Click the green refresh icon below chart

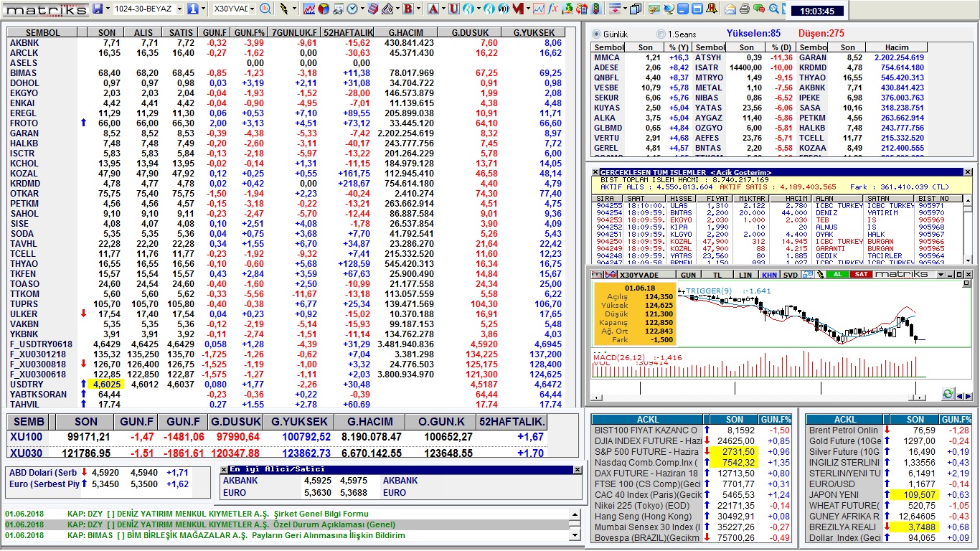tap(948, 393)
